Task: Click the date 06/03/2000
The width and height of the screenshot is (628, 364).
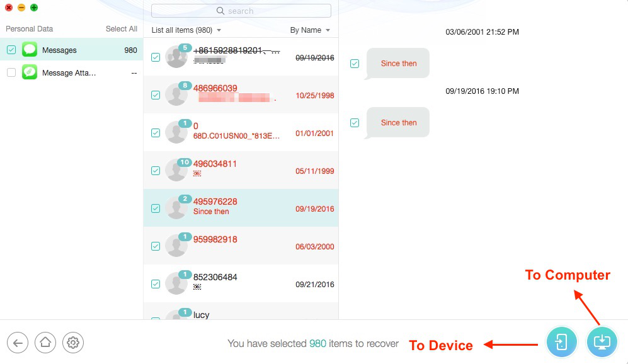Action: (x=315, y=247)
